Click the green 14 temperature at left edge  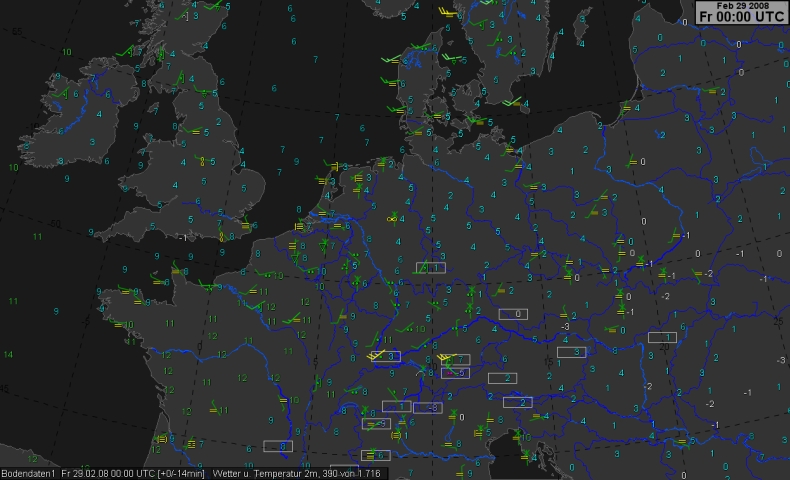8,354
